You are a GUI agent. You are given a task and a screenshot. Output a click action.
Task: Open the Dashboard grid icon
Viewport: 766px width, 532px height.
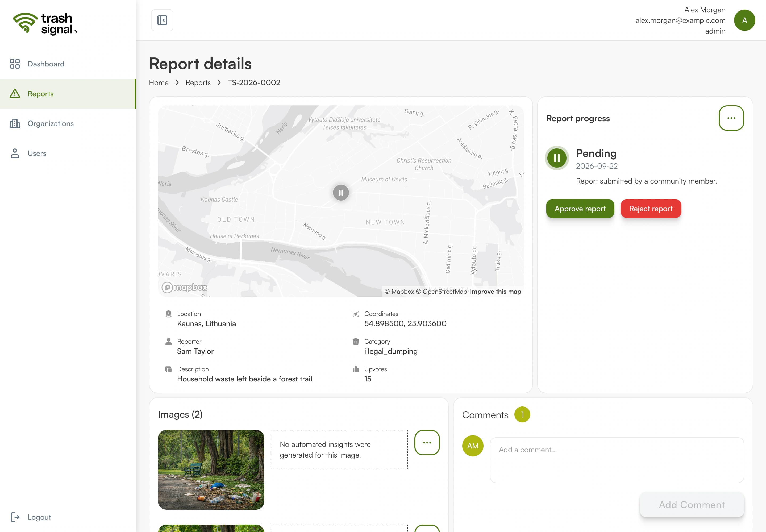(15, 64)
